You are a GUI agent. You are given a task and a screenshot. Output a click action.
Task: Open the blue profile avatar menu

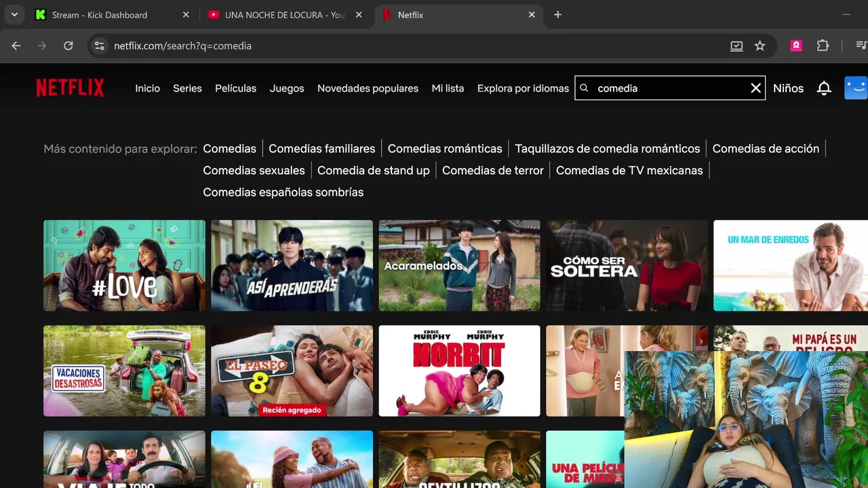click(x=856, y=88)
